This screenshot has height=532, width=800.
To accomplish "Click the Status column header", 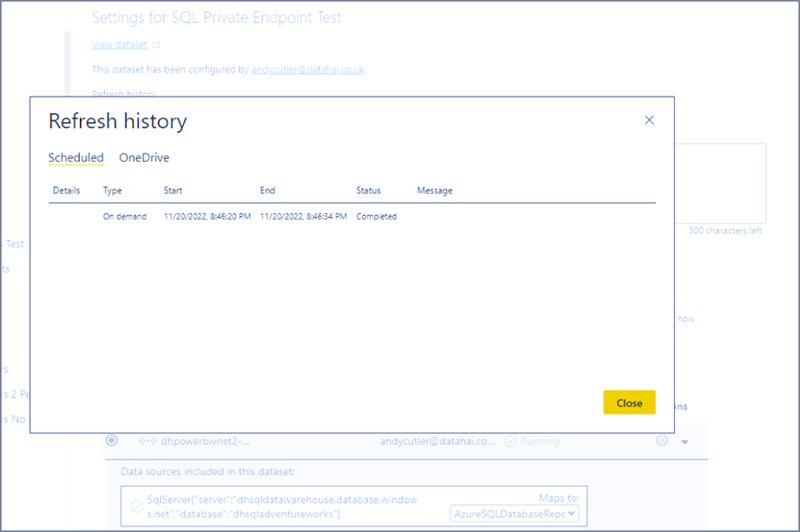I will tap(369, 190).
